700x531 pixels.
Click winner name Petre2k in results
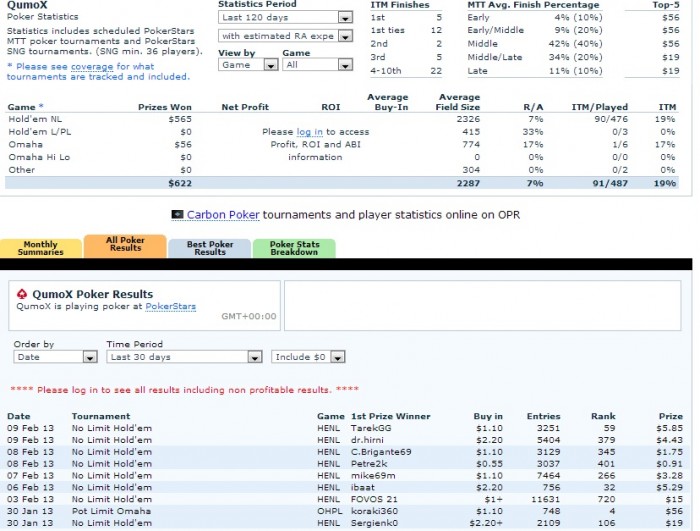coord(369,464)
